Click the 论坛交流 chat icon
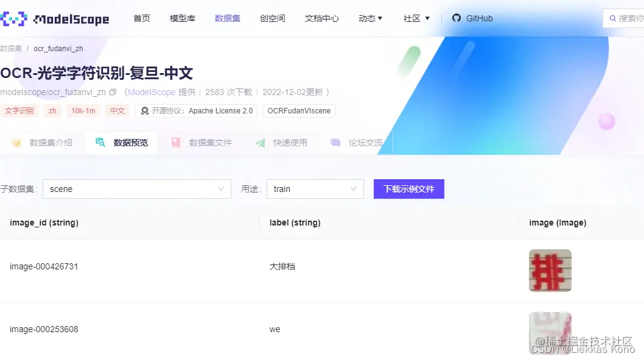The width and height of the screenshot is (644, 359). (x=335, y=143)
